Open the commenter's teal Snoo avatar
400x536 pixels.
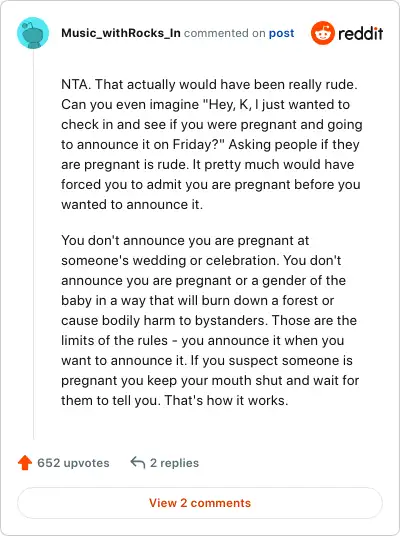(33, 33)
